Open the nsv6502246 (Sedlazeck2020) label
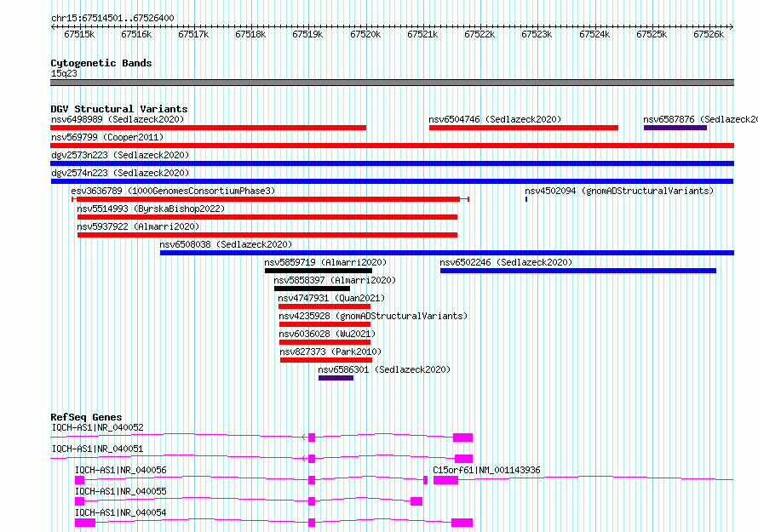Viewport: 758px width, 532px height. click(506, 262)
